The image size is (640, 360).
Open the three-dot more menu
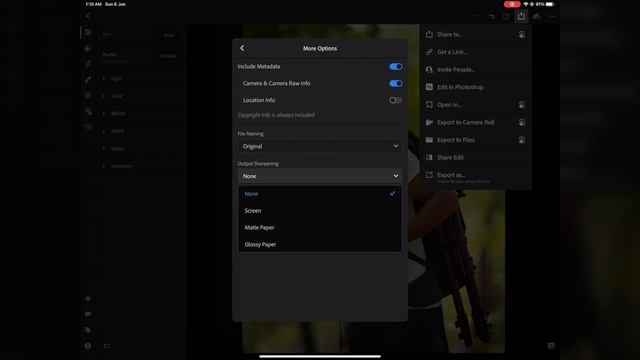pyautogui.click(x=552, y=17)
